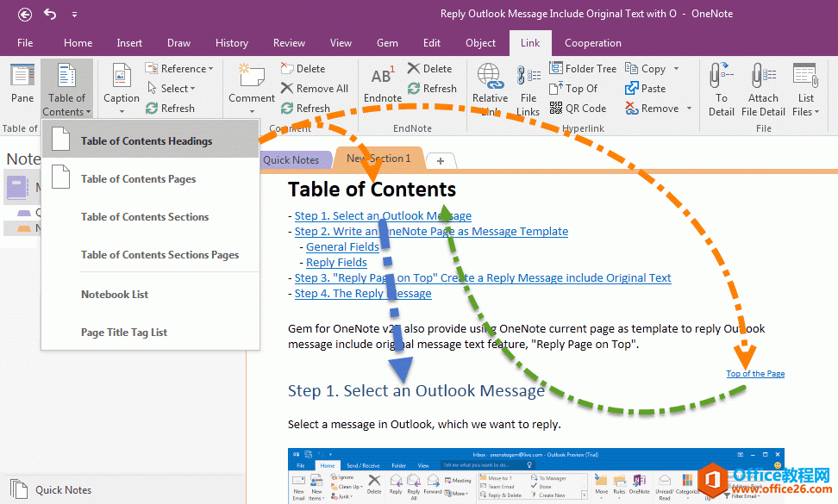Click the QR Code icon
This screenshot has height=504, width=838.
click(x=555, y=109)
